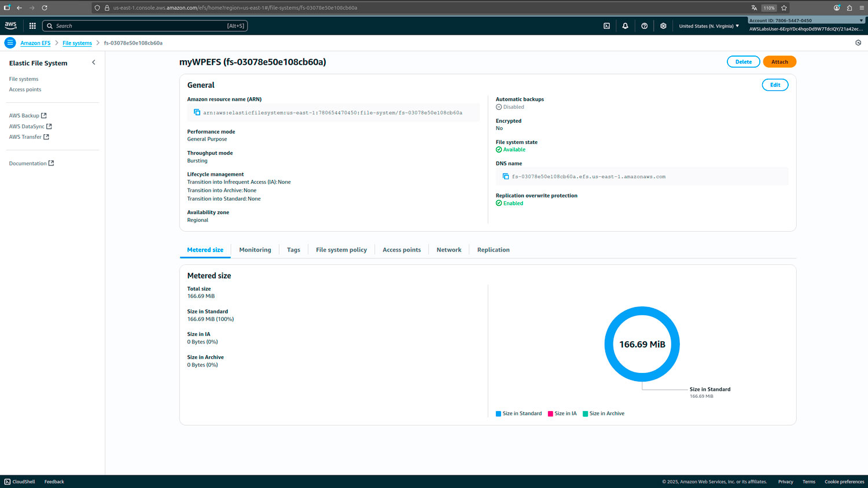Viewport: 868px width, 488px height.
Task: Click the orange Attach button
Action: 779,62
